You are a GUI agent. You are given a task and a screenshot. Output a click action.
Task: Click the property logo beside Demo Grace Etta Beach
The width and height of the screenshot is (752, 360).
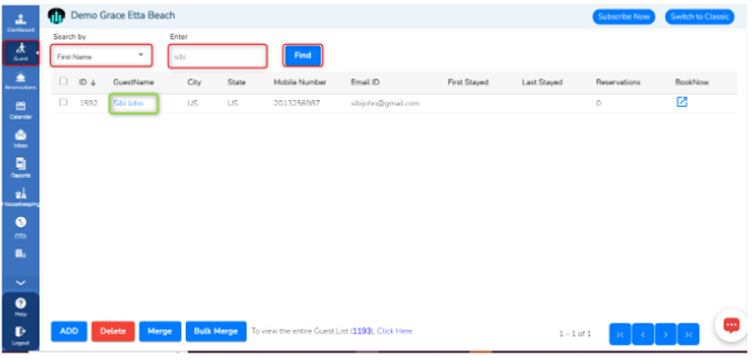pyautogui.click(x=56, y=16)
